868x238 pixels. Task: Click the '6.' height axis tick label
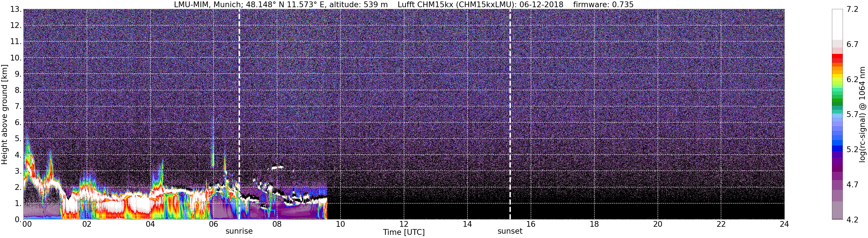[18, 122]
